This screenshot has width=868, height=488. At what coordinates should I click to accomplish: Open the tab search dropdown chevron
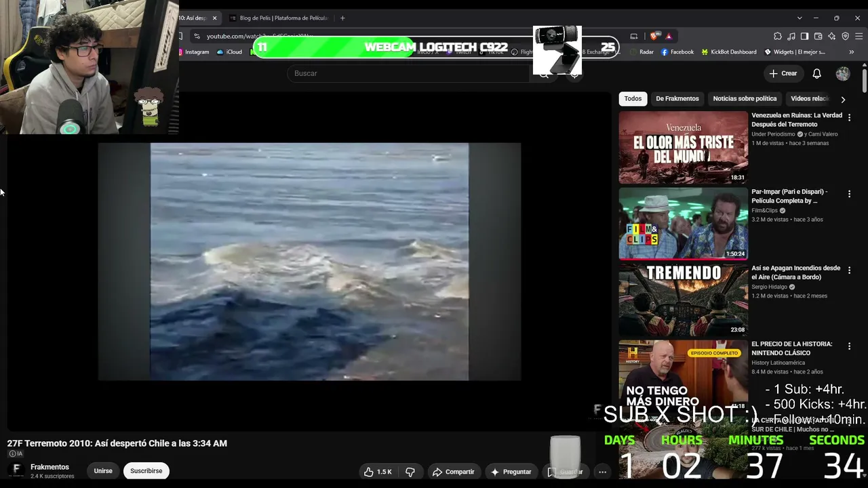(800, 18)
